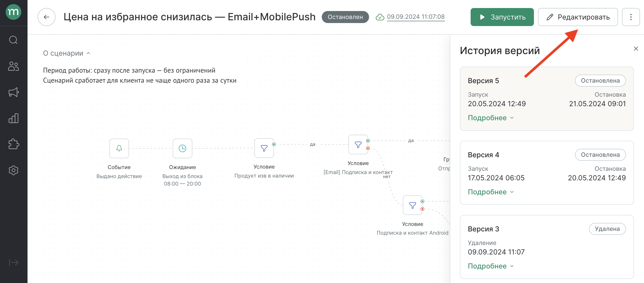Click the Остановлен status badge

(x=345, y=17)
